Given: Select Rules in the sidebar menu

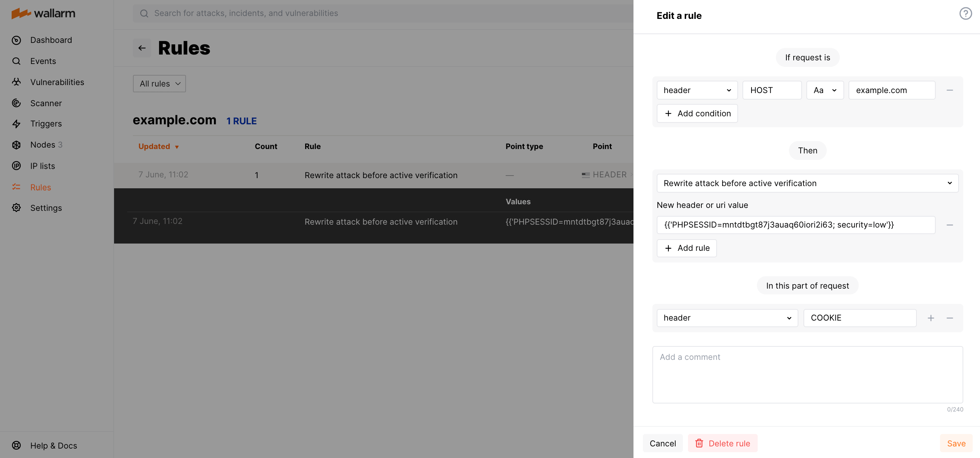Looking at the screenshot, I should pos(40,187).
